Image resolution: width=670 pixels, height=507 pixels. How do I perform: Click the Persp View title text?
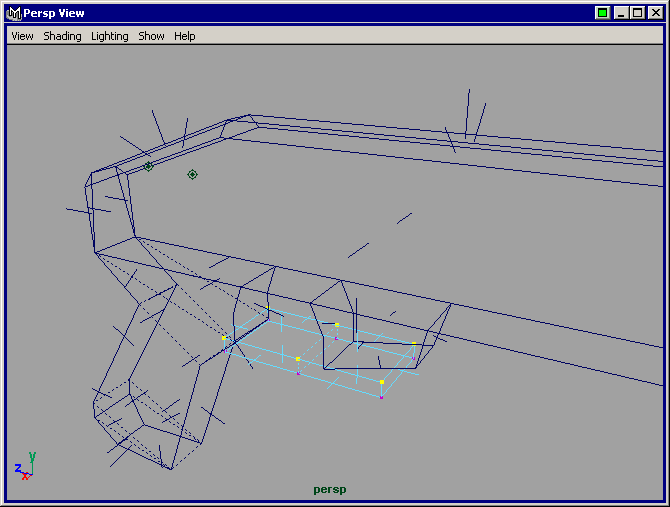[54, 13]
